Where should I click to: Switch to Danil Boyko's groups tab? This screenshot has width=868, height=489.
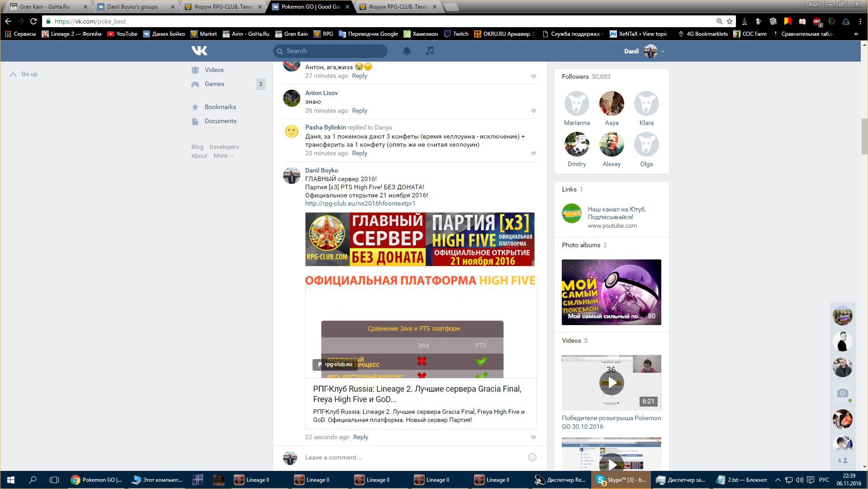pos(133,7)
